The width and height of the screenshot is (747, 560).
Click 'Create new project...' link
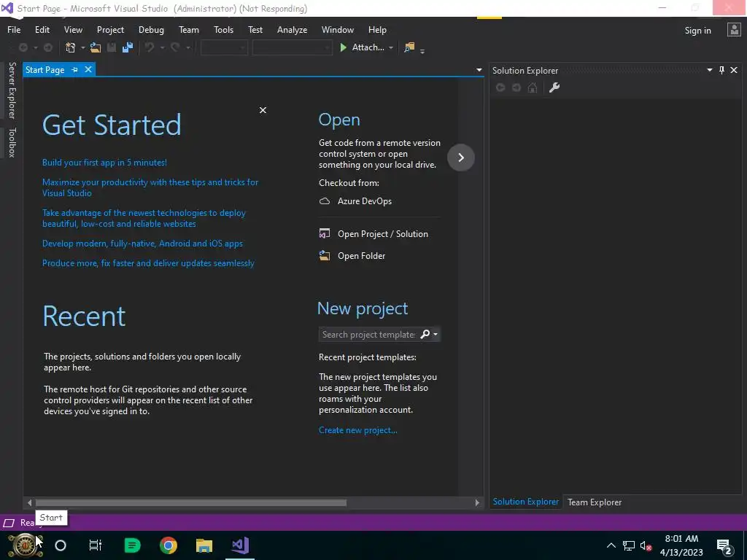tap(357, 430)
